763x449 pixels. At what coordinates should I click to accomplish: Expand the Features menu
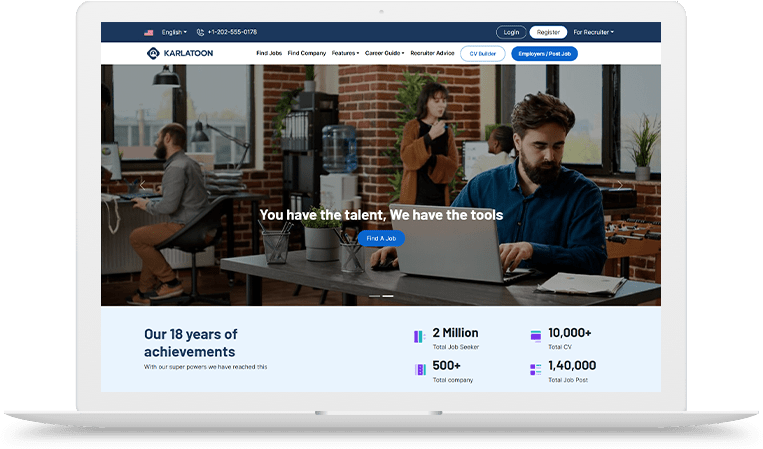click(x=345, y=53)
